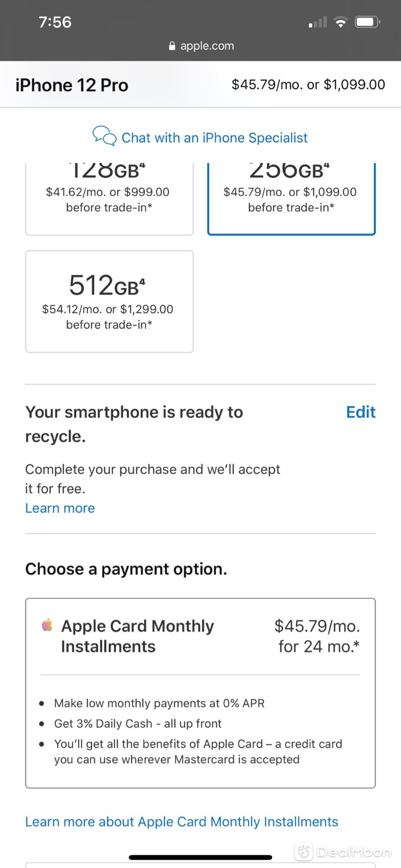
Task: Tap the Wi-Fi status icon
Action: 341,22
